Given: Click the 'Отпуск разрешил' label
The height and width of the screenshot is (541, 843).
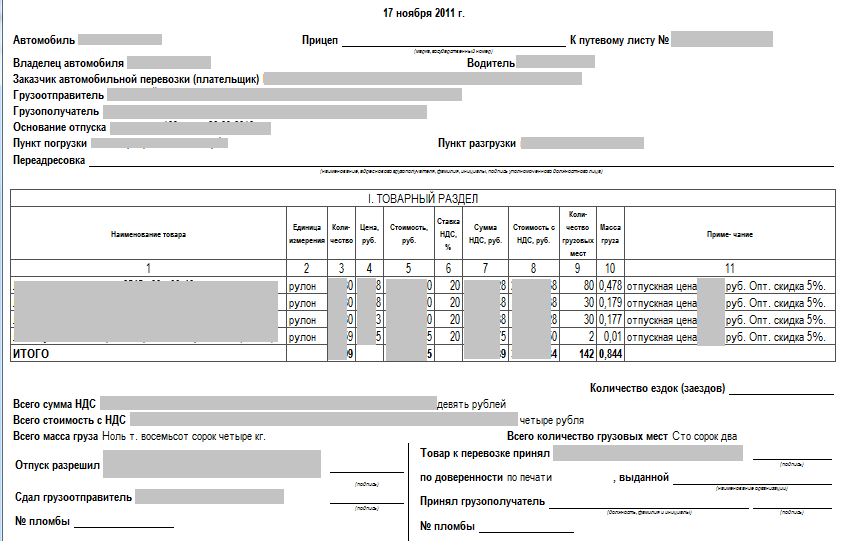Looking at the screenshot, I should (x=58, y=465).
